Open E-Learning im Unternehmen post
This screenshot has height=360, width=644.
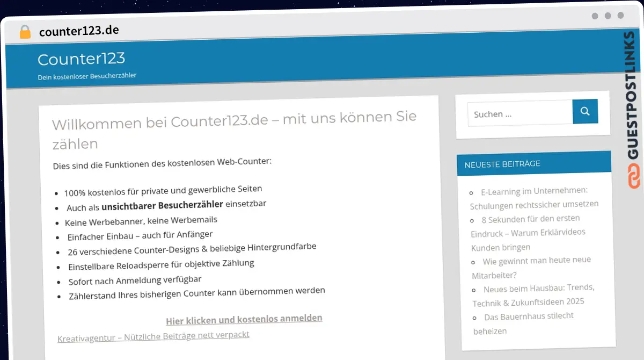tap(534, 198)
